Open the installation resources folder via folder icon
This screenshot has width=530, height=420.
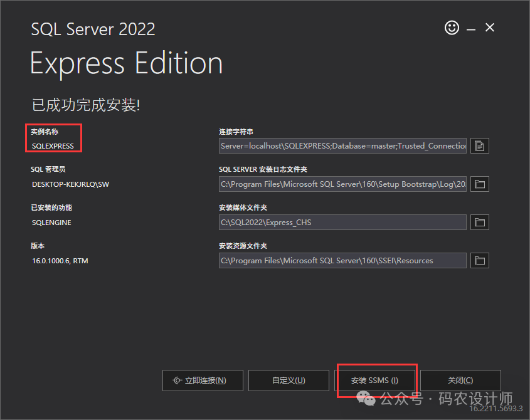[x=480, y=261]
